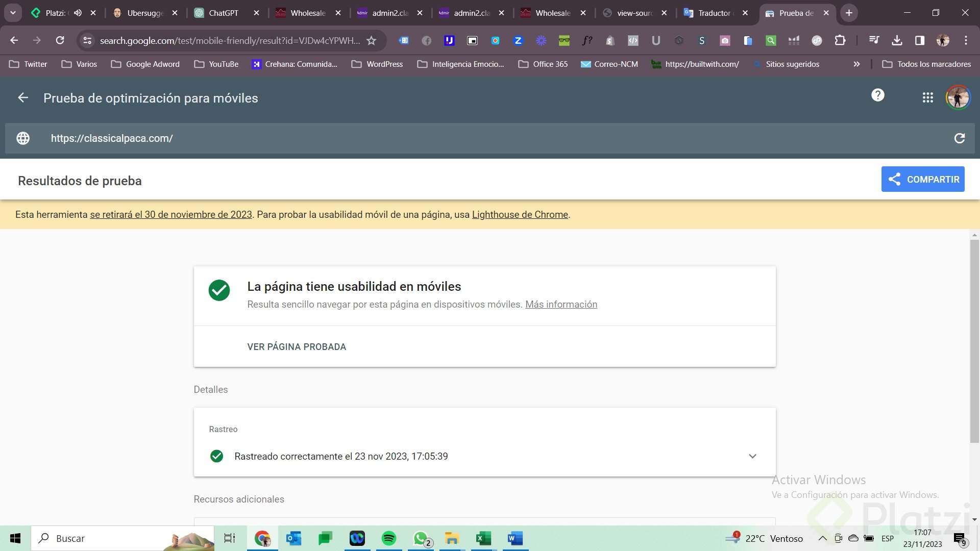Toggle Chrome side panel icon
This screenshot has height=551, width=980.
point(919,40)
